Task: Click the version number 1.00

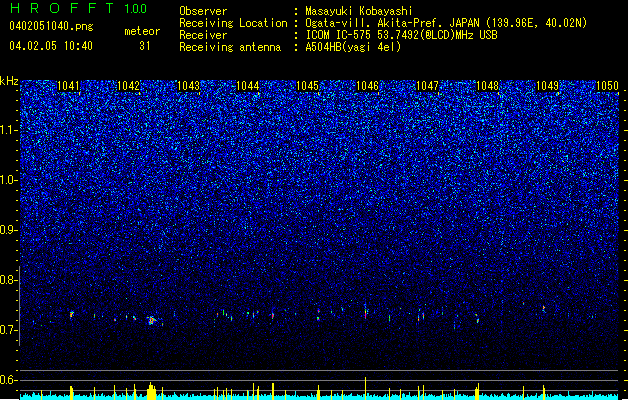Action: tap(136, 9)
